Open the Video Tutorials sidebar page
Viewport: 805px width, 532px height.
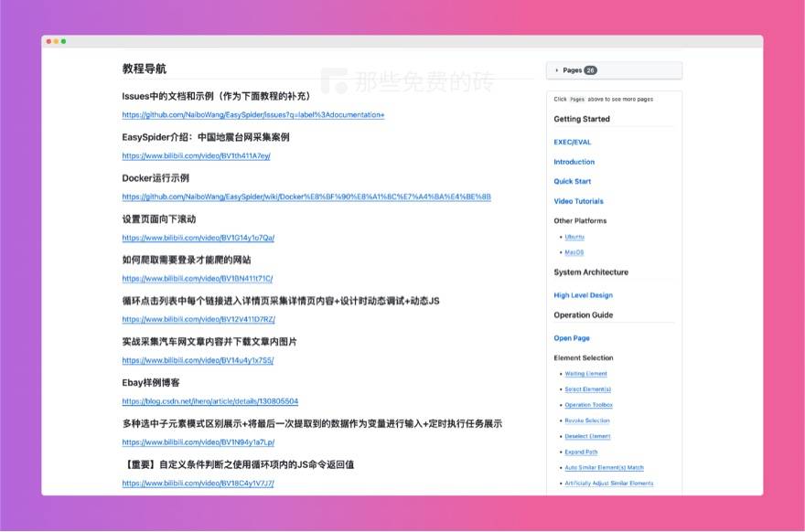click(578, 201)
